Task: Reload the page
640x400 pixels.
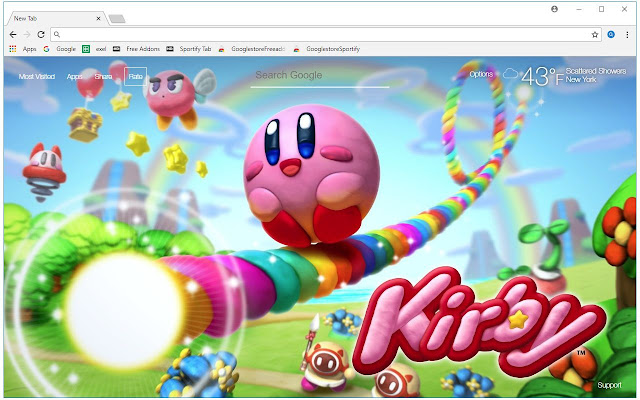Action: (x=41, y=35)
